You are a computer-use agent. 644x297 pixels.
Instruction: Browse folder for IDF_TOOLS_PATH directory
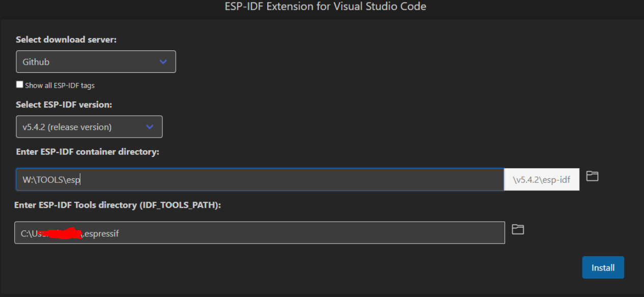pyautogui.click(x=518, y=229)
